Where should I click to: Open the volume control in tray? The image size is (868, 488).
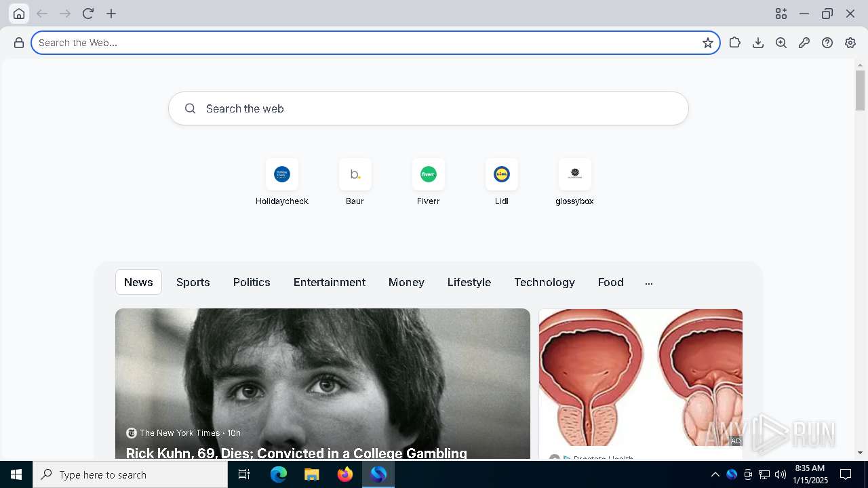[781, 474]
